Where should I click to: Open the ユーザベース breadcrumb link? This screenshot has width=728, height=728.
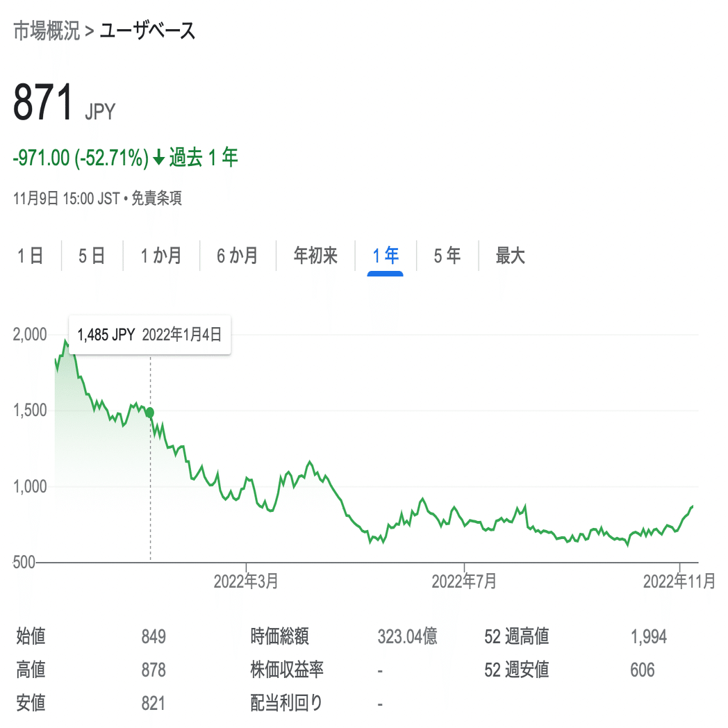pos(148,31)
